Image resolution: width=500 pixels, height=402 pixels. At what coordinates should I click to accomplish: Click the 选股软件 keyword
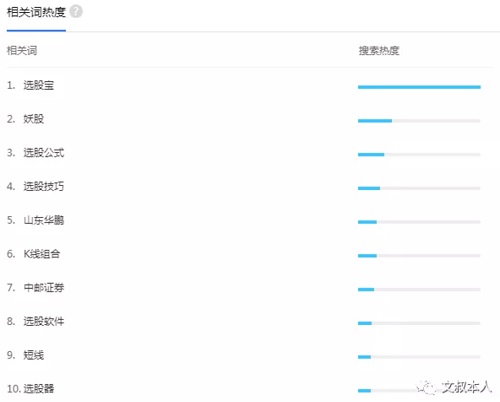[44, 321]
